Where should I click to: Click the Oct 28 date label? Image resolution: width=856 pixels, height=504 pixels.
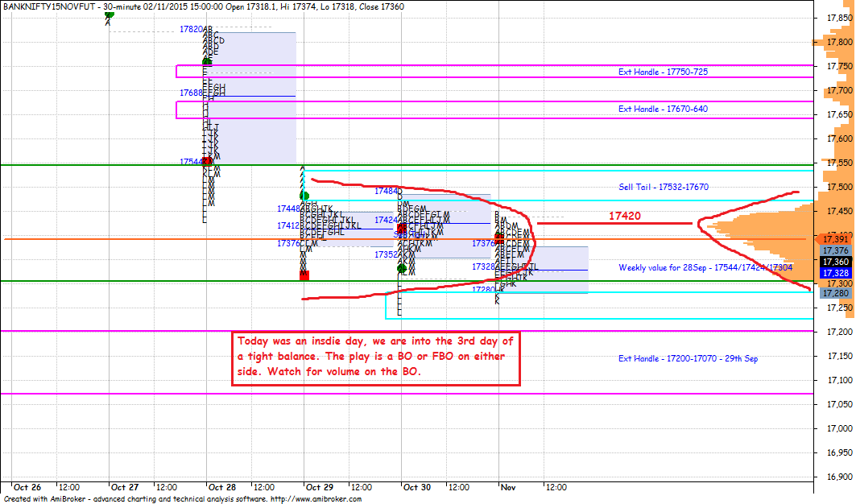tap(222, 487)
